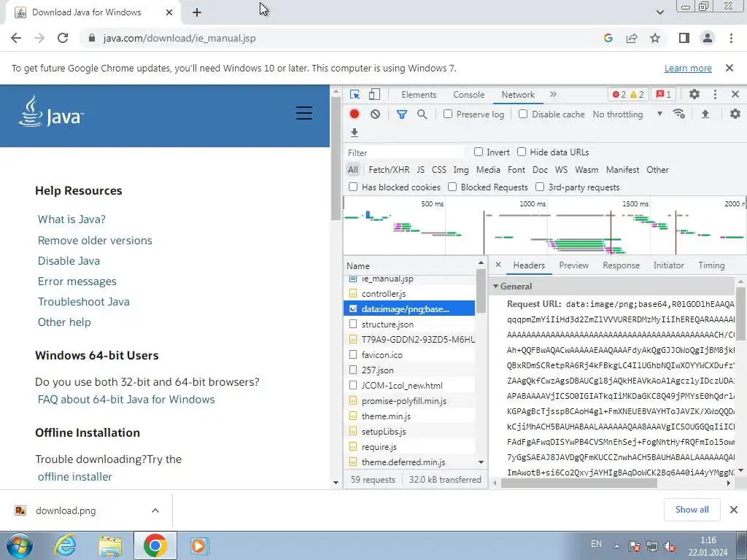This screenshot has width=747, height=560.
Task: Open the tab search dropdown arrow
Action: 659,12
